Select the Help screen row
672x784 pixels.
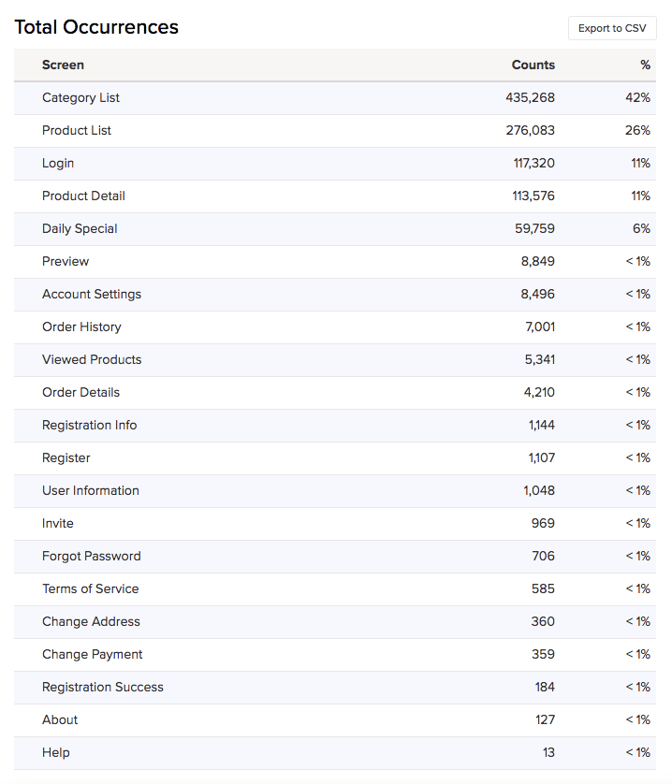[x=56, y=752]
